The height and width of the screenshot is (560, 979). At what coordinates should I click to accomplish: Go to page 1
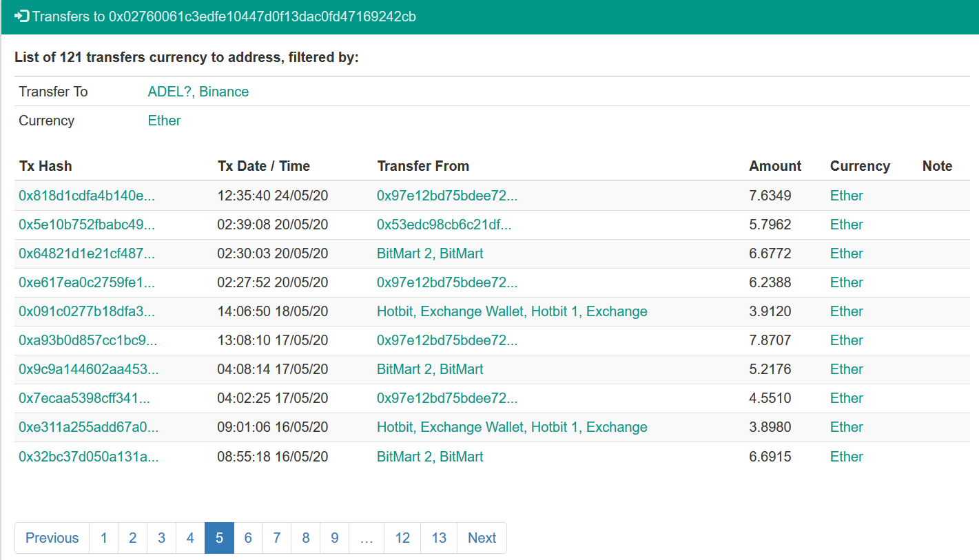(x=104, y=538)
